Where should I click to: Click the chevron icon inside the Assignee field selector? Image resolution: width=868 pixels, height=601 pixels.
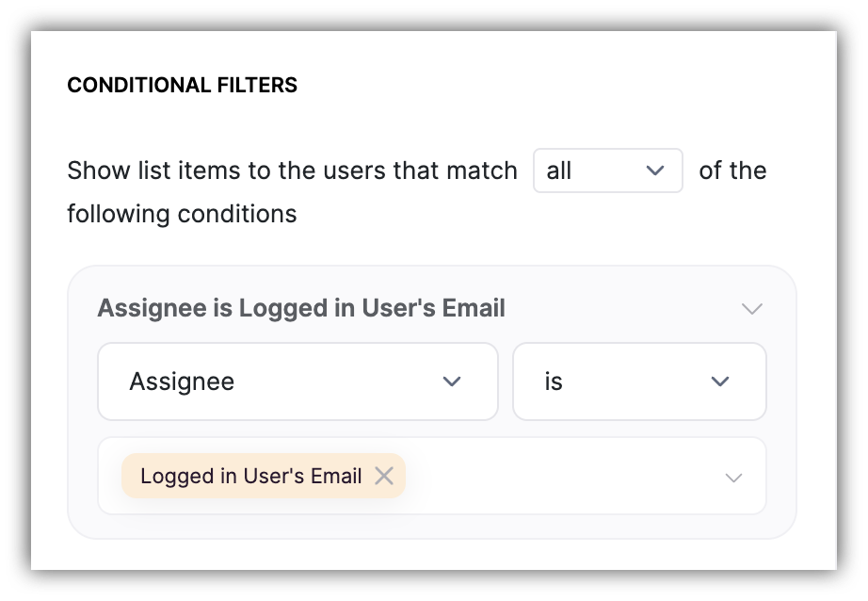pos(453,382)
